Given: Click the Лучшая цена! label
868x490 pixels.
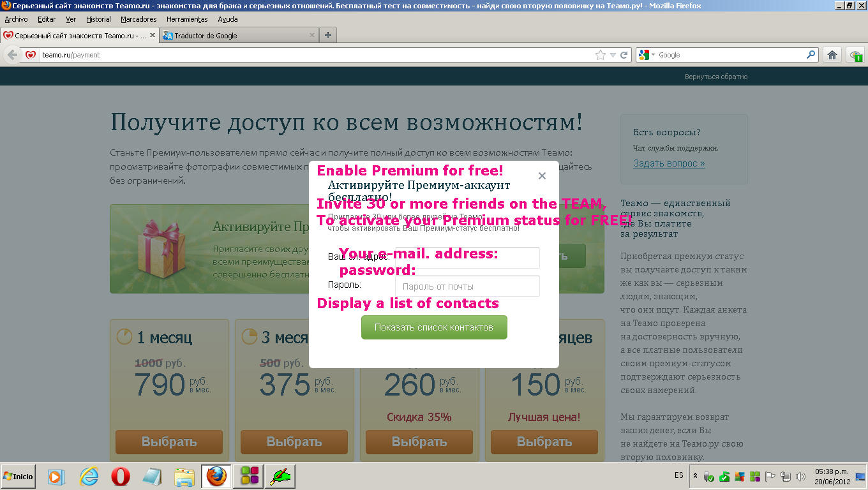Looking at the screenshot, I should (x=544, y=417).
